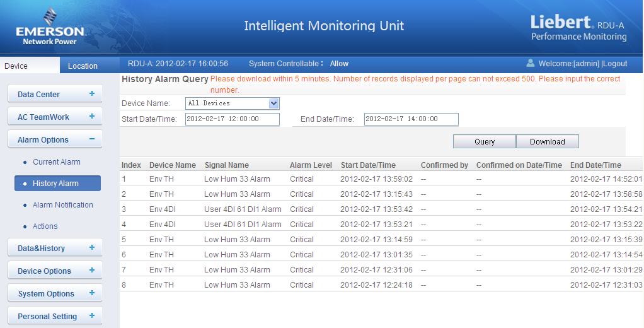Open the Current Alarm page
Viewport: 644px width, 328px height.
coord(57,162)
